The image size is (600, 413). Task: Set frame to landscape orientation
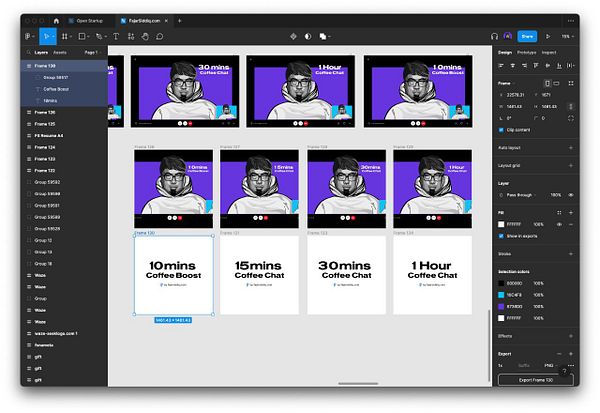556,83
